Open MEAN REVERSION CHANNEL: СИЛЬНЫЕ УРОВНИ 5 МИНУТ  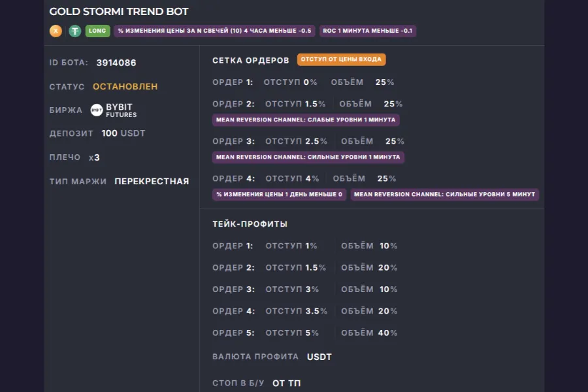pyautogui.click(x=445, y=195)
